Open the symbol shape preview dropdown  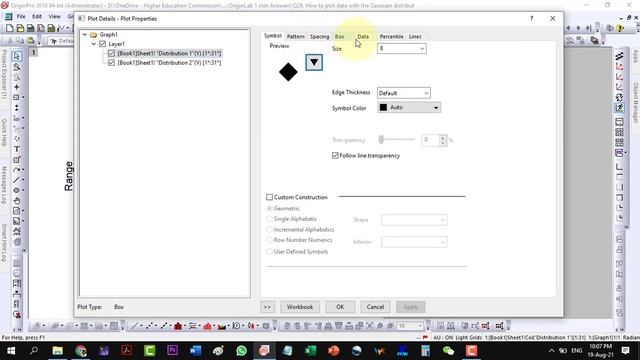(x=314, y=62)
